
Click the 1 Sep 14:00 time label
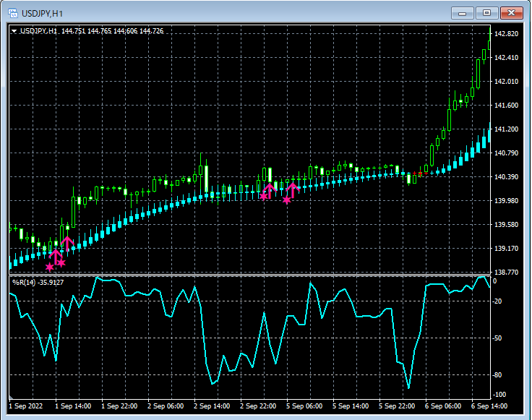pyautogui.click(x=73, y=406)
